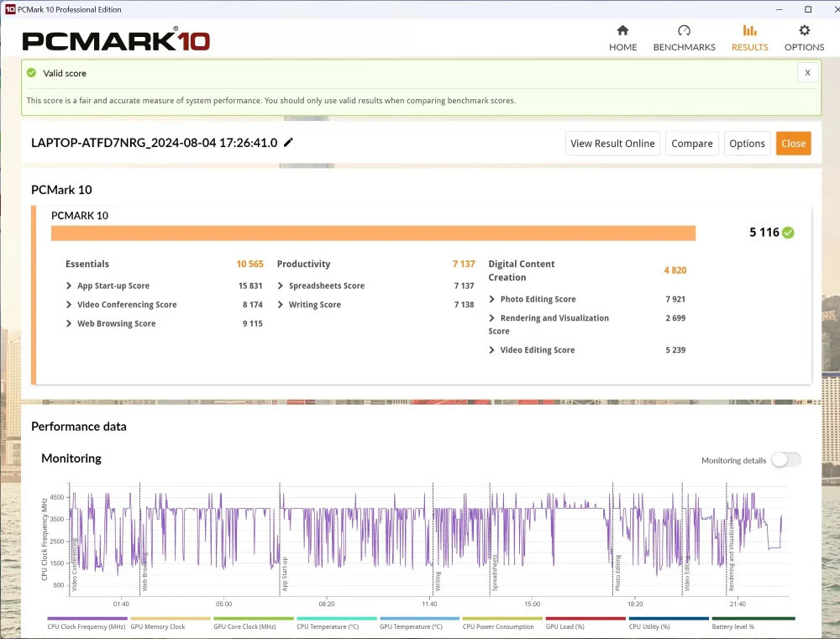The height and width of the screenshot is (639, 840).
Task: Click the PCMark 10 title bar icon
Action: pyautogui.click(x=9, y=9)
